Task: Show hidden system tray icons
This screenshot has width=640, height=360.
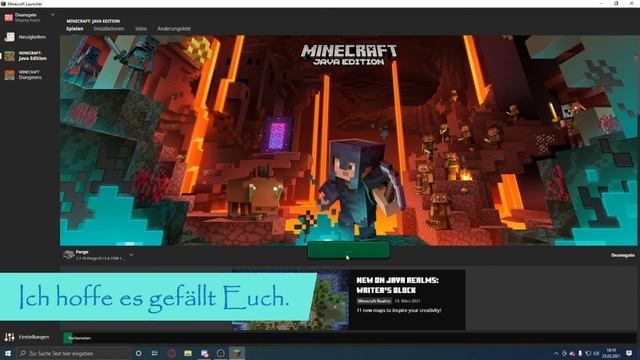Action: (x=556, y=353)
